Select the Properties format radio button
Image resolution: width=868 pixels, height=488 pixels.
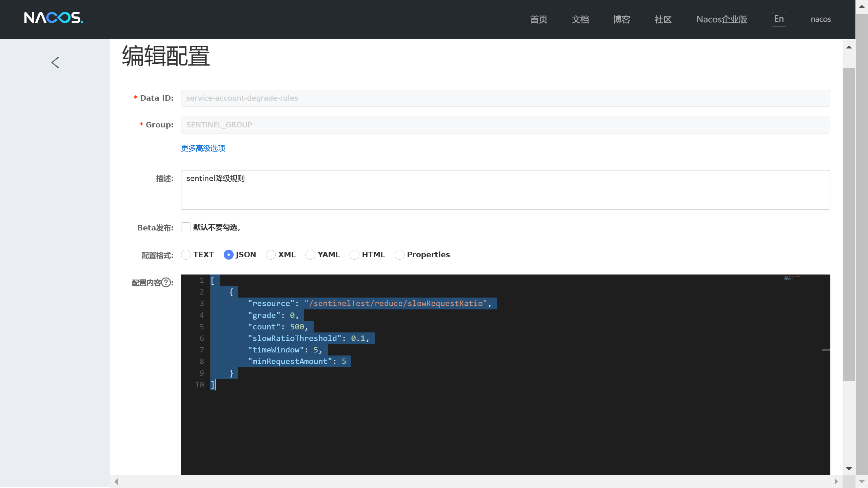(x=399, y=255)
